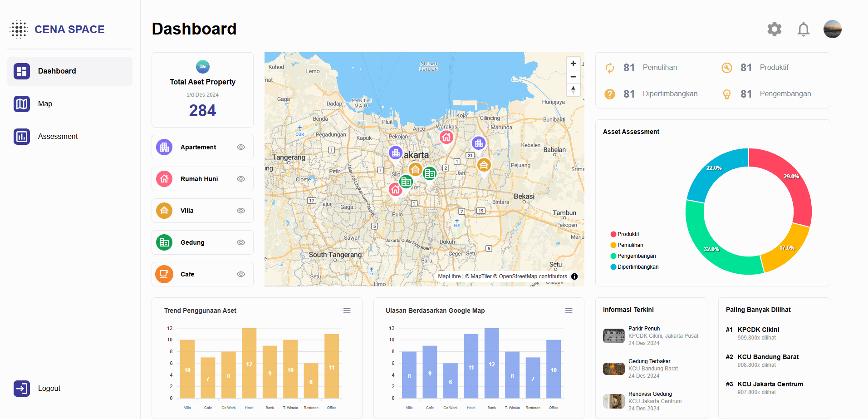Hide Villa markers using eye icon

pyautogui.click(x=241, y=211)
